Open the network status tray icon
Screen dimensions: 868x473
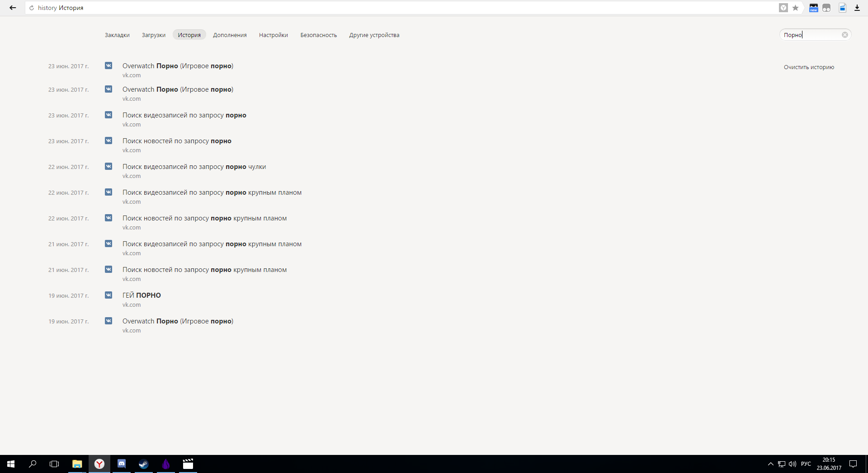tap(782, 464)
